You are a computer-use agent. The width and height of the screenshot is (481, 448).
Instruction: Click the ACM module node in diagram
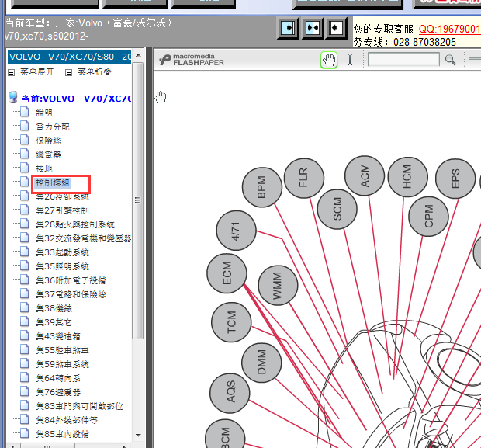(x=365, y=175)
